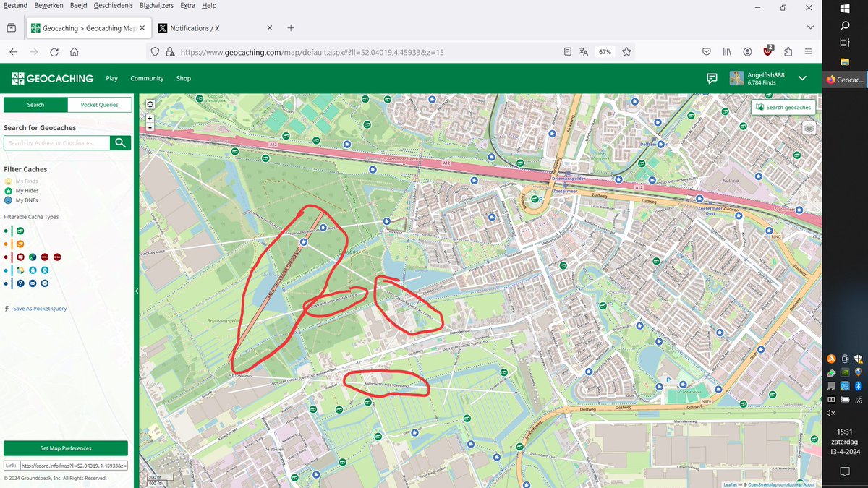Viewport: 868px width, 488px height.
Task: Zoom out on the map
Action: 150,127
